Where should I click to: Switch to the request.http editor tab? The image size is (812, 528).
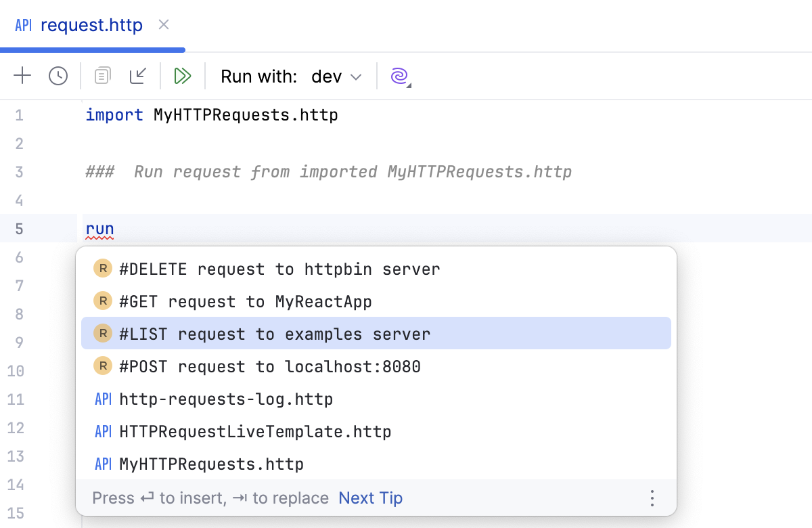[91, 24]
